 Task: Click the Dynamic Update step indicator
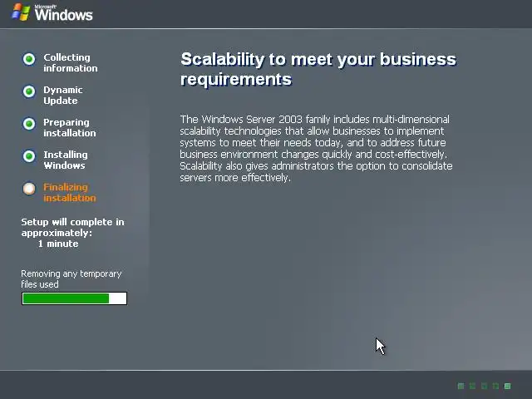coord(29,91)
